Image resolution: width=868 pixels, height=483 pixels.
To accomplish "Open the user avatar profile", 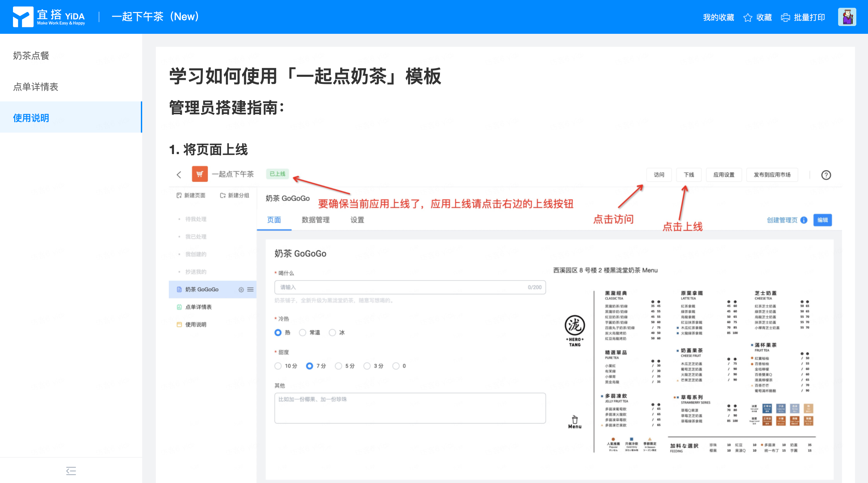I will 847,17.
